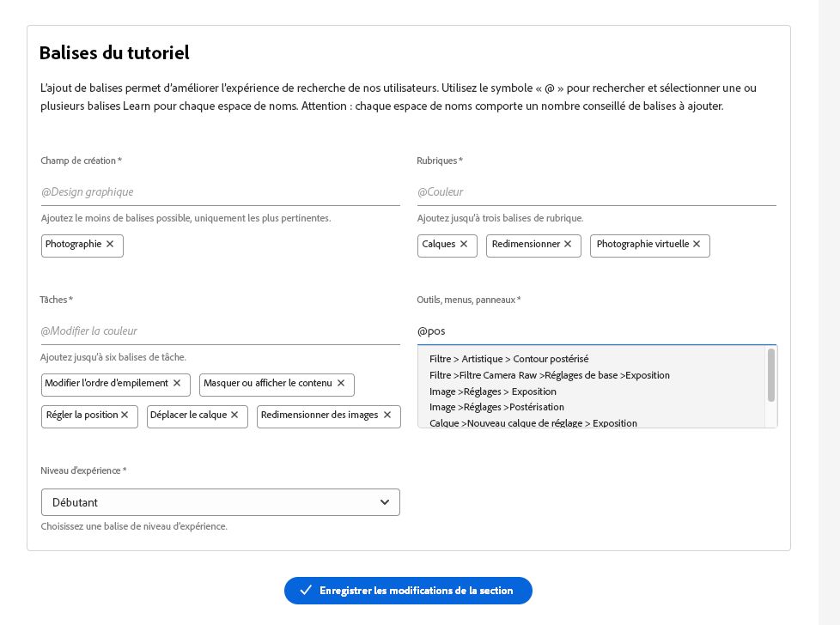Open the Niveau d'expérience dropdown
Screen dimensions: 840x625
220,502
